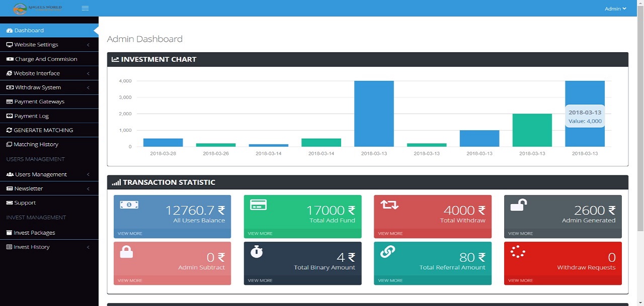Click the credit card icon on Total Add Fund
This screenshot has width=644, height=306.
[x=259, y=205]
